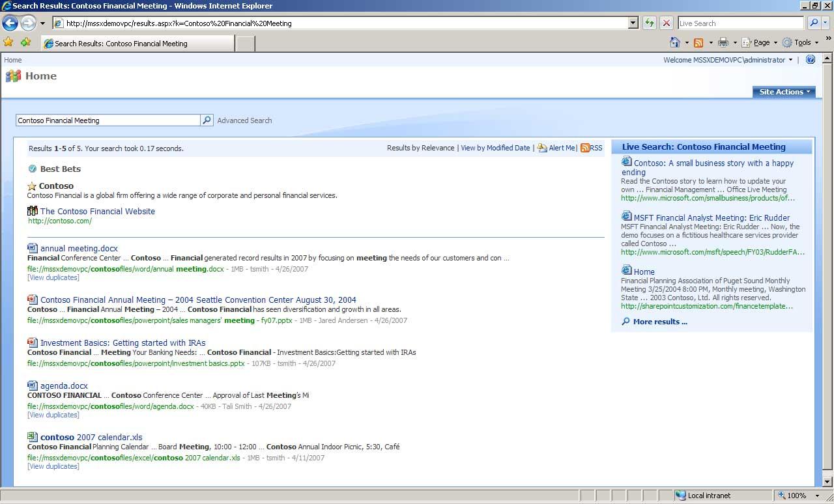Click the Alert Me bell icon

pyautogui.click(x=542, y=148)
